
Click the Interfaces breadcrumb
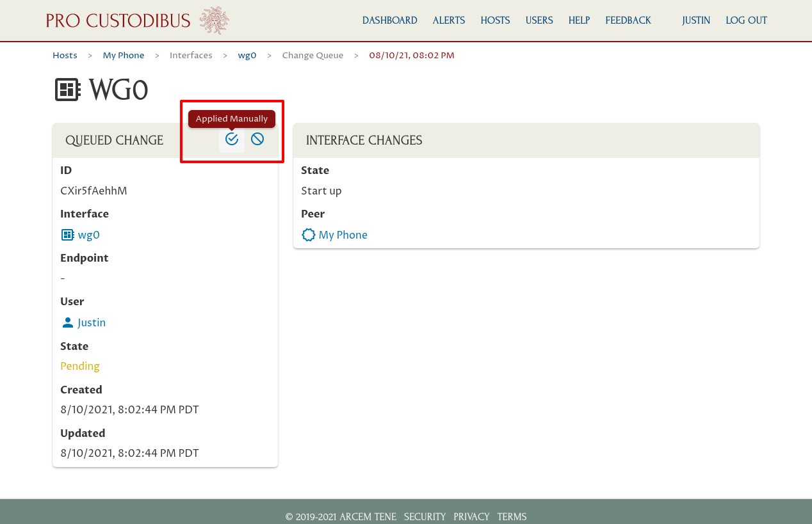pos(191,56)
